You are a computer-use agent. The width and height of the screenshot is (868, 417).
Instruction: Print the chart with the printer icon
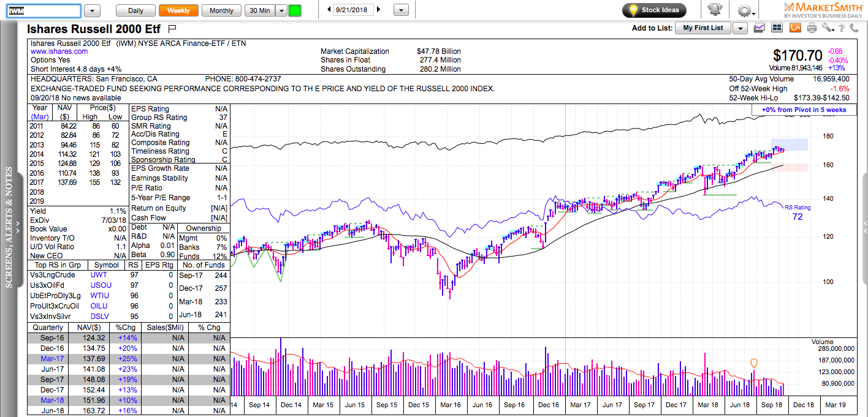tap(812, 28)
